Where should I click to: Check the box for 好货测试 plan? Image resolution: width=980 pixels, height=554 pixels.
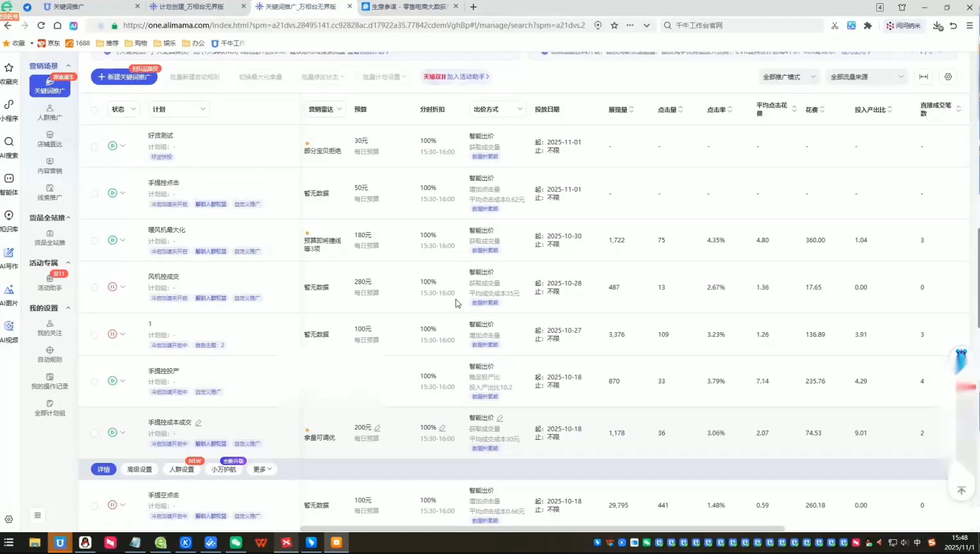(95, 146)
